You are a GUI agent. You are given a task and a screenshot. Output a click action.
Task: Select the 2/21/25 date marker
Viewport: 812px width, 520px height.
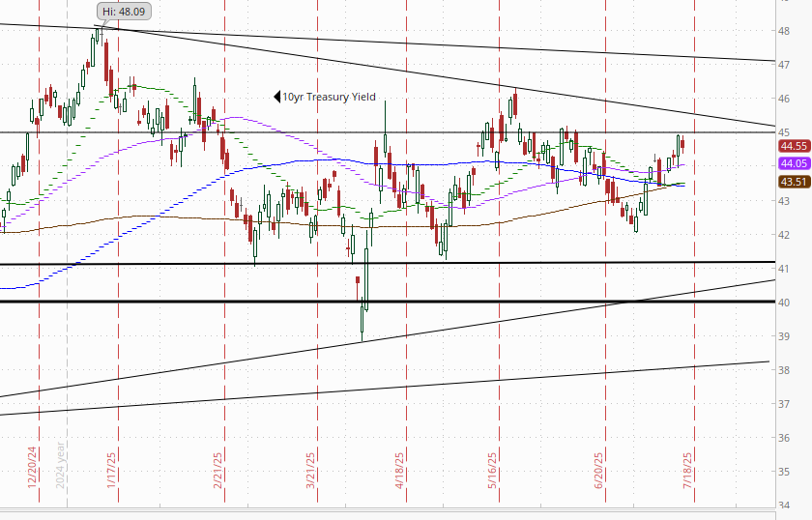(x=217, y=470)
